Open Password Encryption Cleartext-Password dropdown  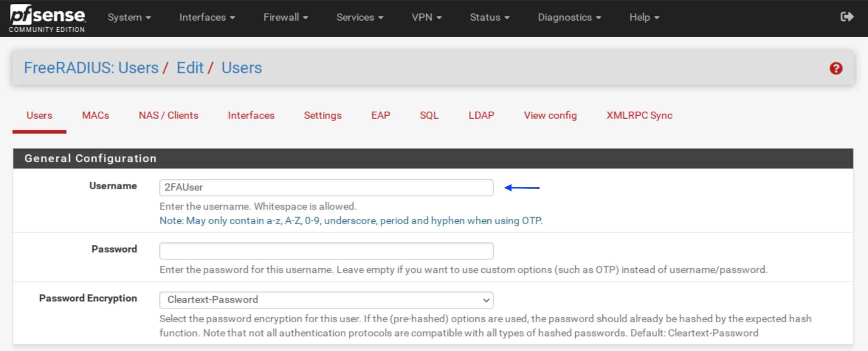[326, 300]
